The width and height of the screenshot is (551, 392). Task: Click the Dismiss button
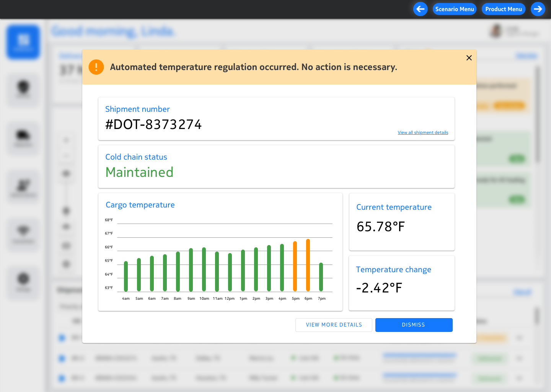414,325
